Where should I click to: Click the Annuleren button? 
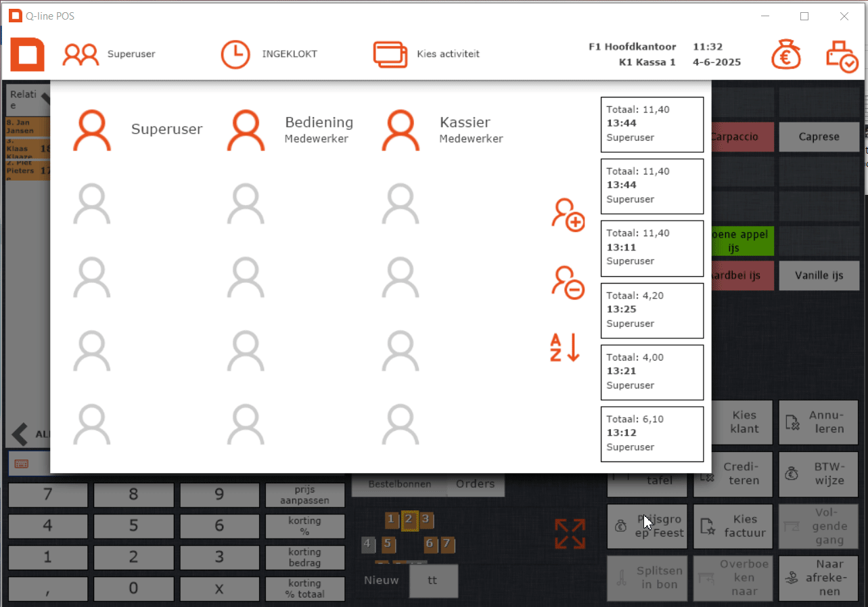tap(819, 422)
